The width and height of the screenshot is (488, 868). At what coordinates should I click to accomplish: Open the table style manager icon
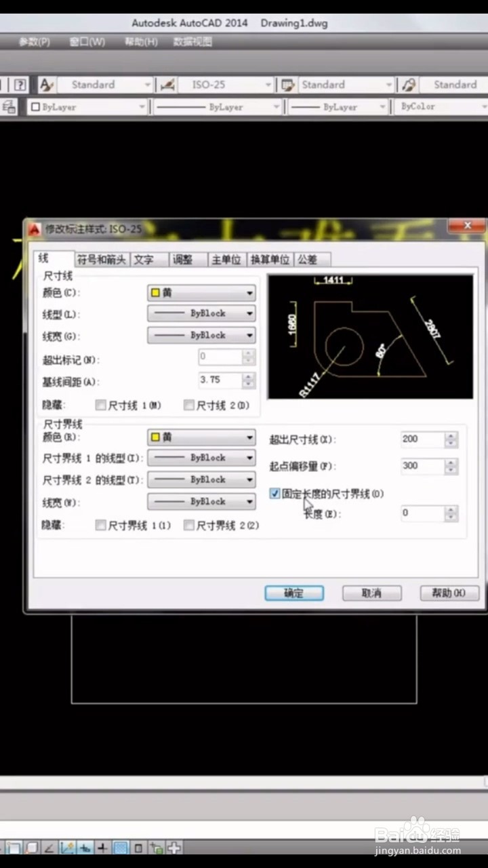click(288, 85)
